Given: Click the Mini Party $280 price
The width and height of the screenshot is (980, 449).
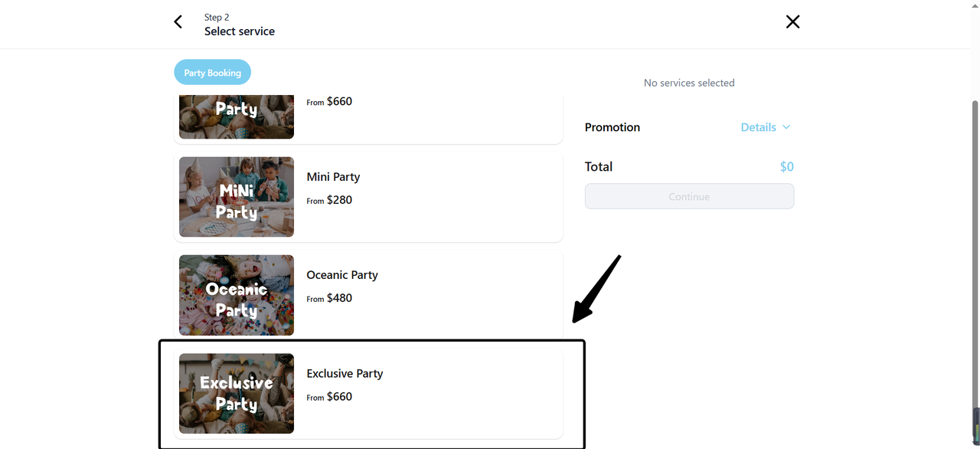Looking at the screenshot, I should 339,200.
